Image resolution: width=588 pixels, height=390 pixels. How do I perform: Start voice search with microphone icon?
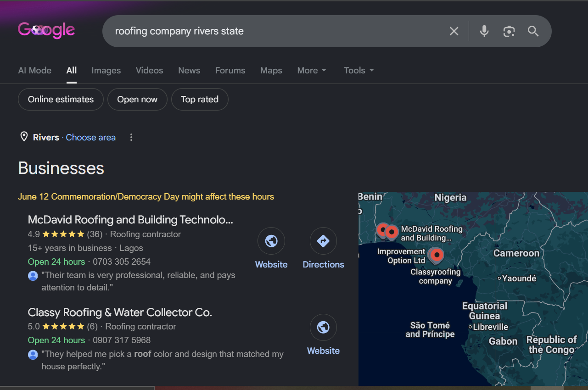pos(484,31)
